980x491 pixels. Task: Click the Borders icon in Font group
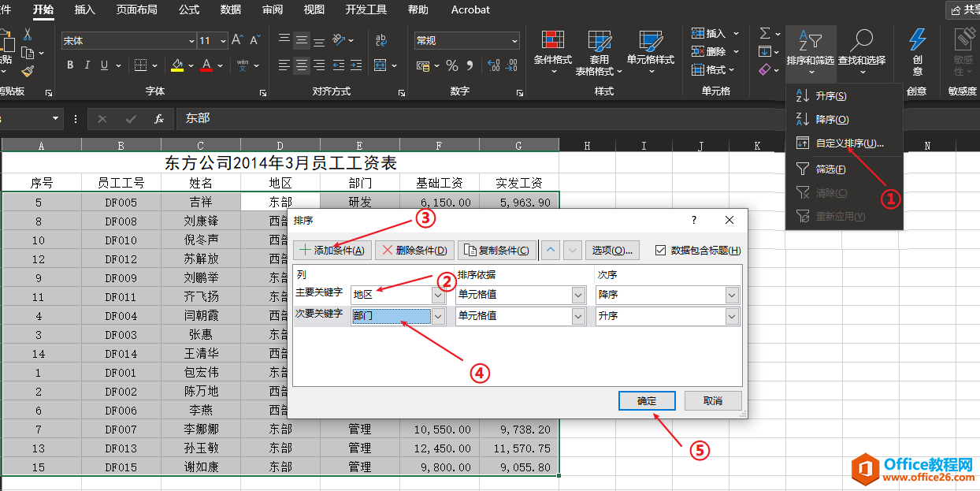click(x=139, y=65)
